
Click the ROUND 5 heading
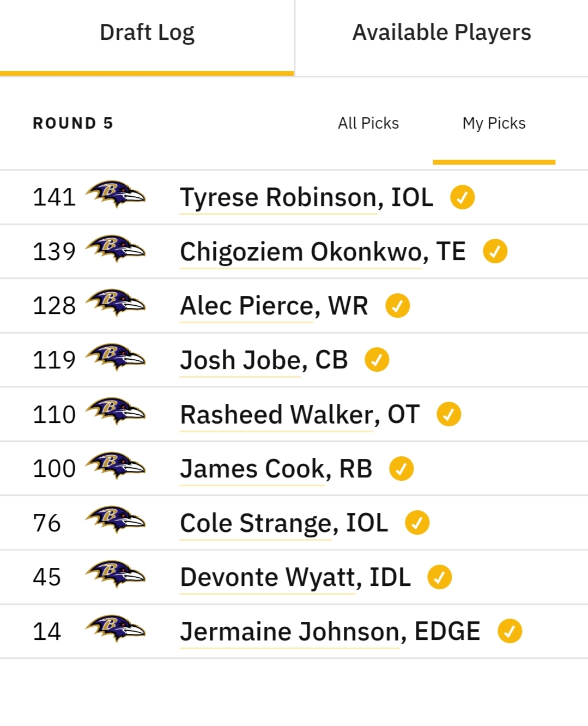[73, 123]
